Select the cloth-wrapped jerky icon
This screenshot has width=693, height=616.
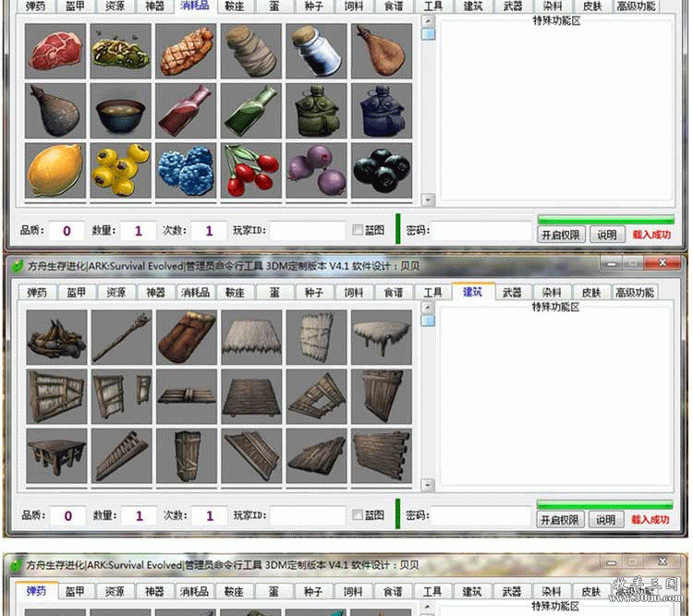[251, 52]
